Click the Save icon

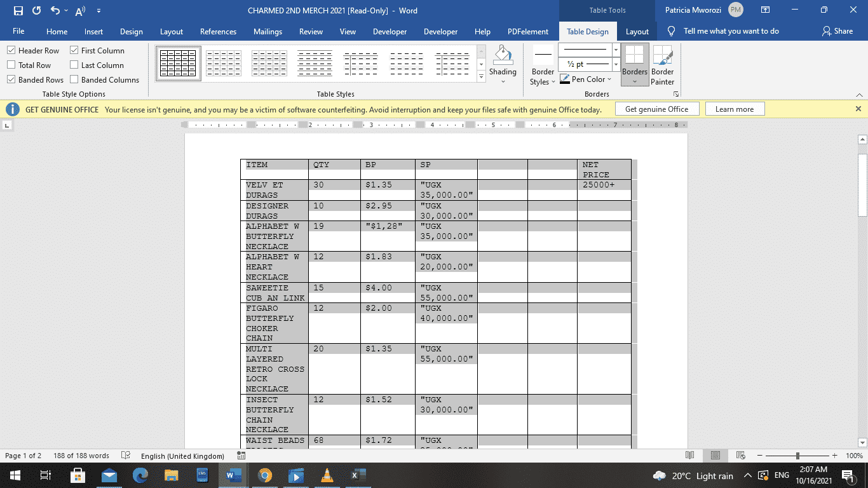pyautogui.click(x=17, y=10)
